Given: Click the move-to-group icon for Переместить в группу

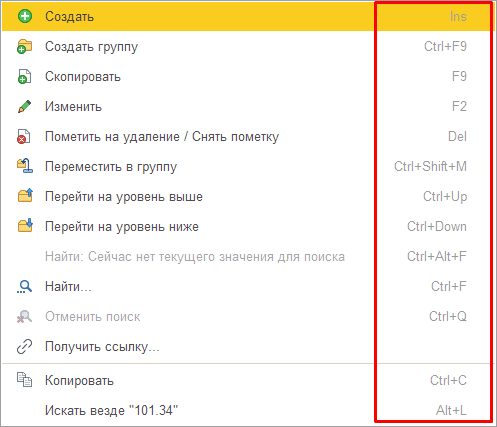Looking at the screenshot, I should click(x=25, y=166).
